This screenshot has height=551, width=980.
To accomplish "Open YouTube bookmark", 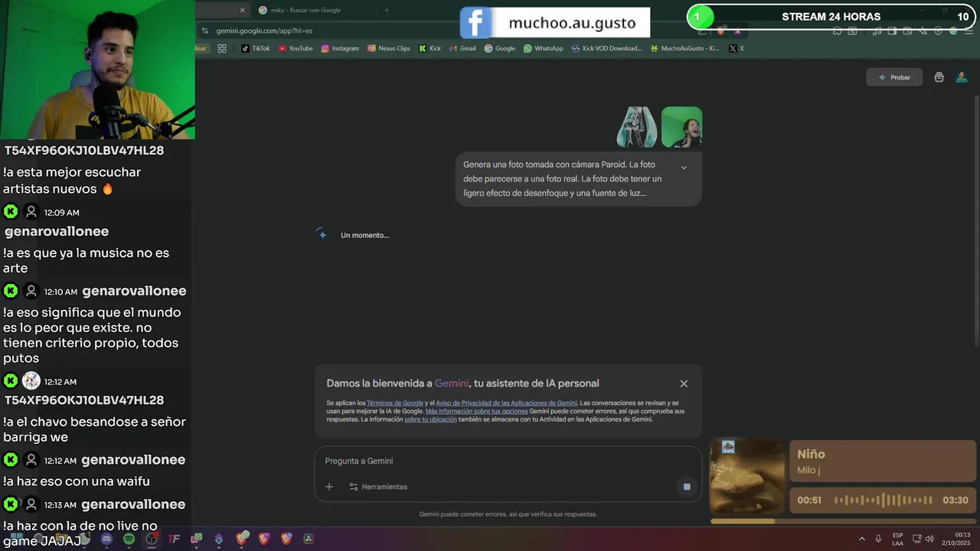I will click(x=296, y=48).
